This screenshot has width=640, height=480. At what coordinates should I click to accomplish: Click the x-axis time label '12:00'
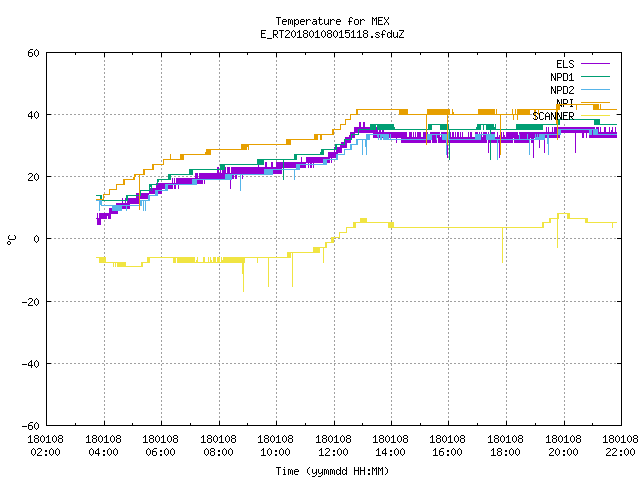(x=333, y=452)
